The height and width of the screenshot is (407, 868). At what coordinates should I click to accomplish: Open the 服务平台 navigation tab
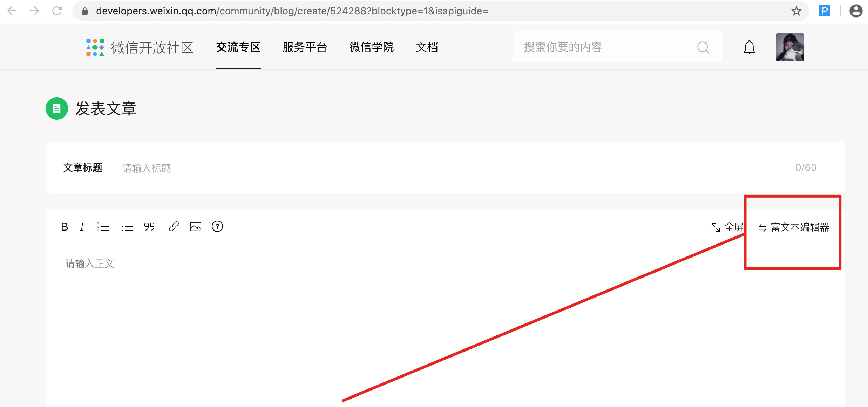tap(305, 47)
